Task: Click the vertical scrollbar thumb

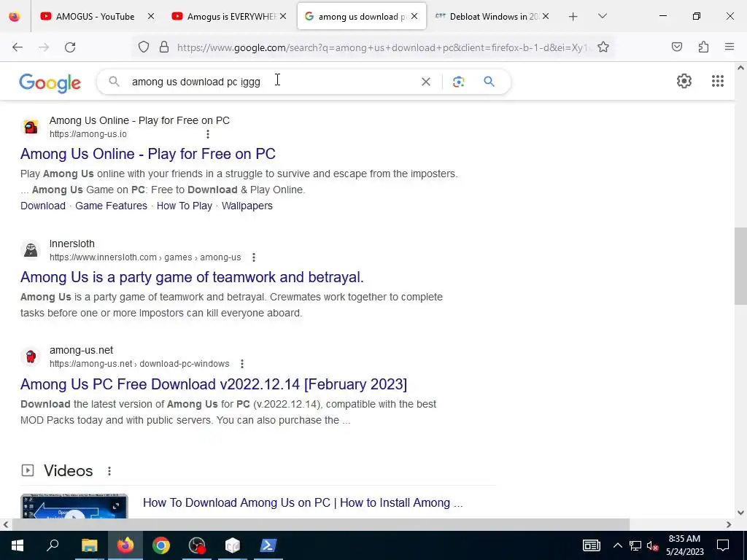Action: tap(740, 266)
